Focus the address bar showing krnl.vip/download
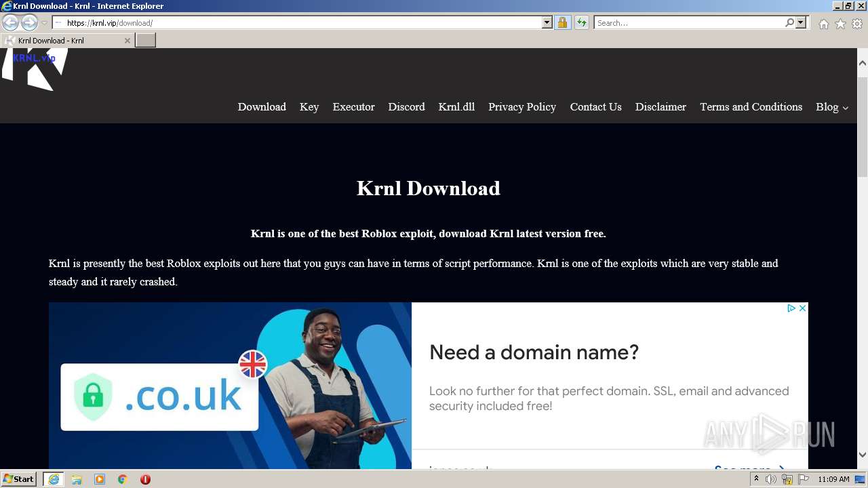This screenshot has height=488, width=868. pyautogui.click(x=297, y=22)
